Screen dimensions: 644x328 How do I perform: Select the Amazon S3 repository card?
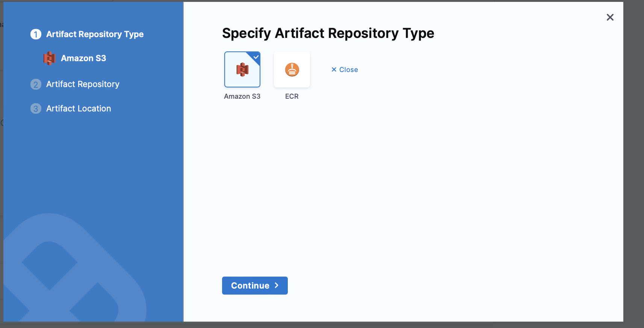click(242, 69)
